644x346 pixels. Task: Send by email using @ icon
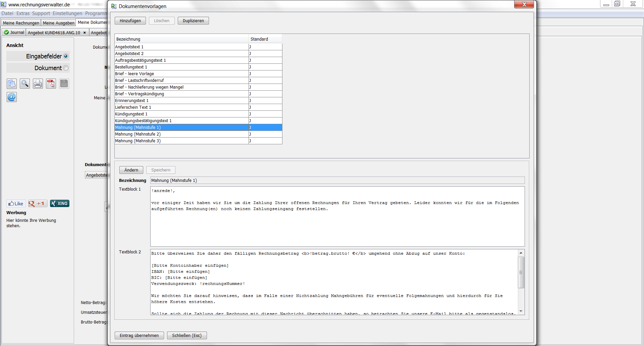tap(12, 97)
